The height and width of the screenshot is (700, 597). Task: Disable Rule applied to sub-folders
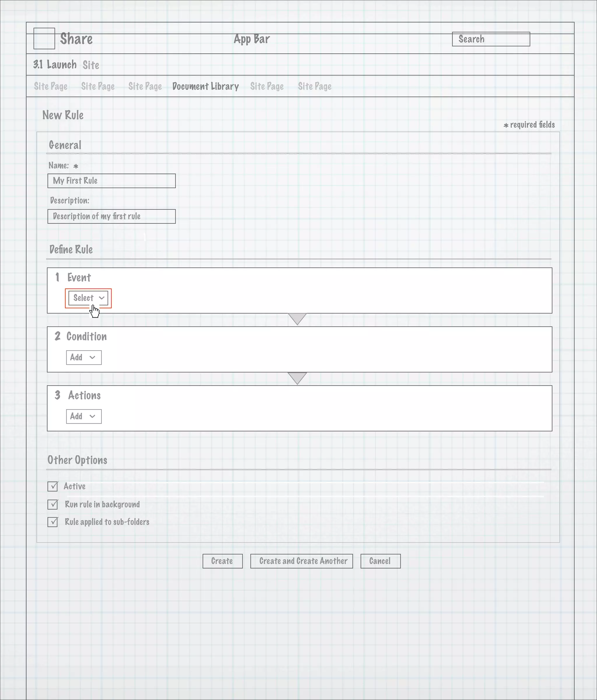click(53, 522)
